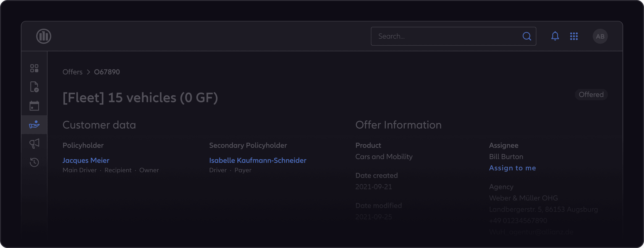The image size is (644, 248).
Task: Click the Offered status badge
Action: point(591,95)
